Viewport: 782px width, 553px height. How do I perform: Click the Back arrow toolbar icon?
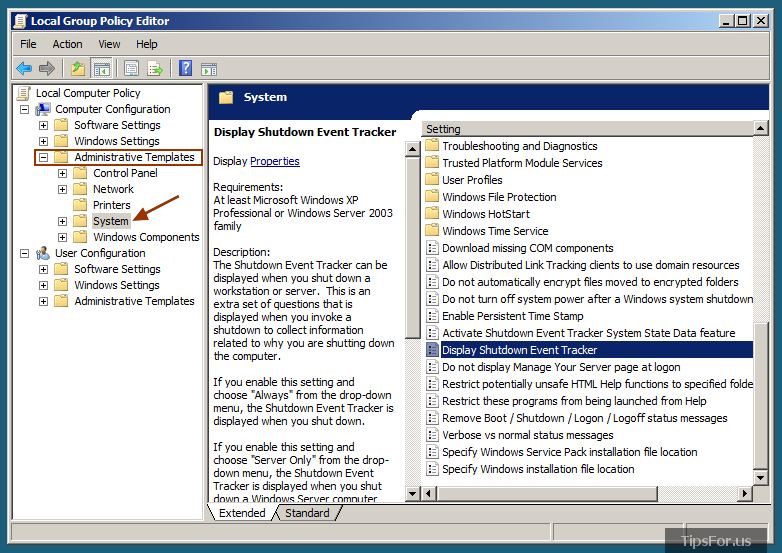point(23,68)
